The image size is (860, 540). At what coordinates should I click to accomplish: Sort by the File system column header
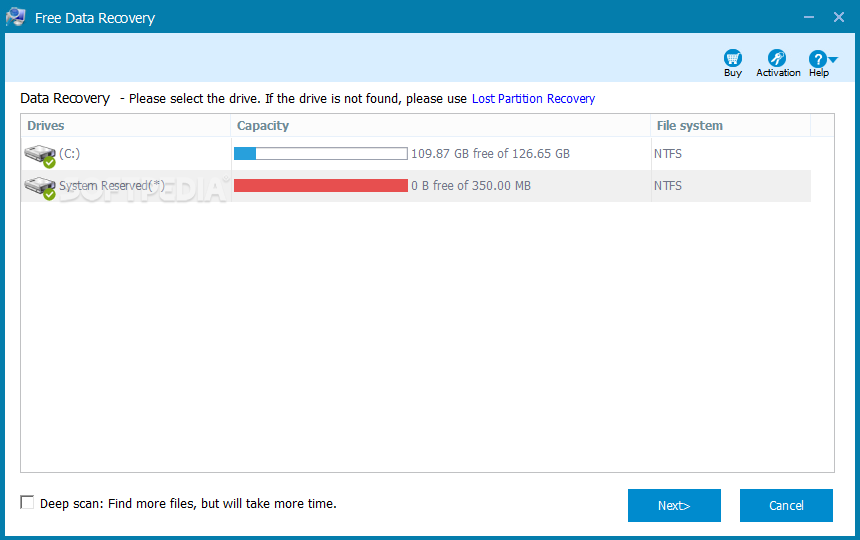[731, 126]
